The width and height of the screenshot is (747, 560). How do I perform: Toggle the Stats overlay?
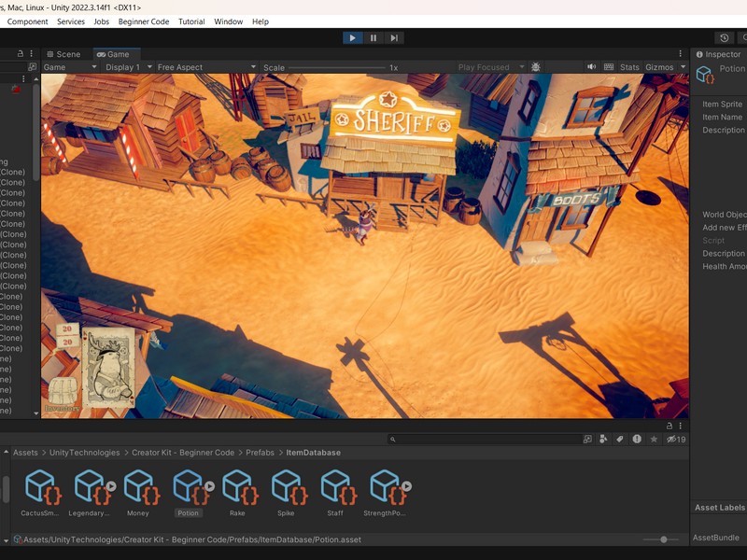coord(629,67)
